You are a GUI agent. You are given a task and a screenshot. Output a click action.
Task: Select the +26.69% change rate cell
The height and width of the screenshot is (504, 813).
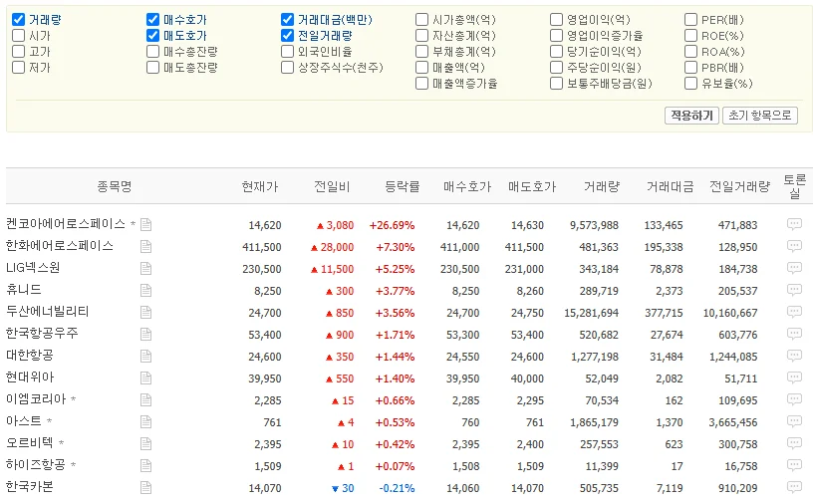click(x=392, y=225)
